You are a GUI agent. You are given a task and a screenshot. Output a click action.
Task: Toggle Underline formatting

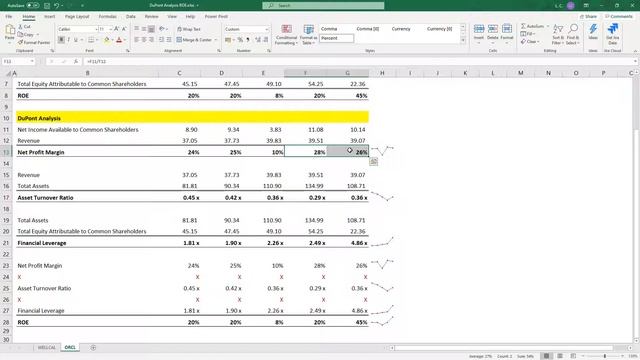point(76,40)
